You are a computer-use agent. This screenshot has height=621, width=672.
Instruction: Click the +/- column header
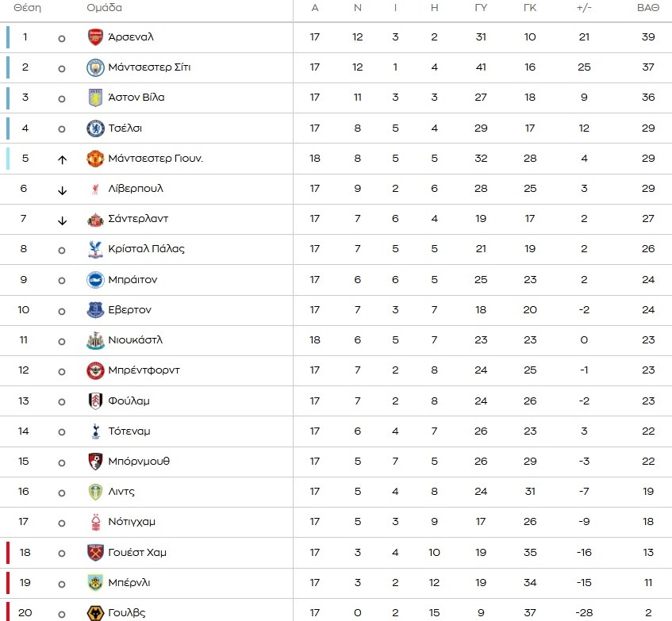click(x=584, y=8)
